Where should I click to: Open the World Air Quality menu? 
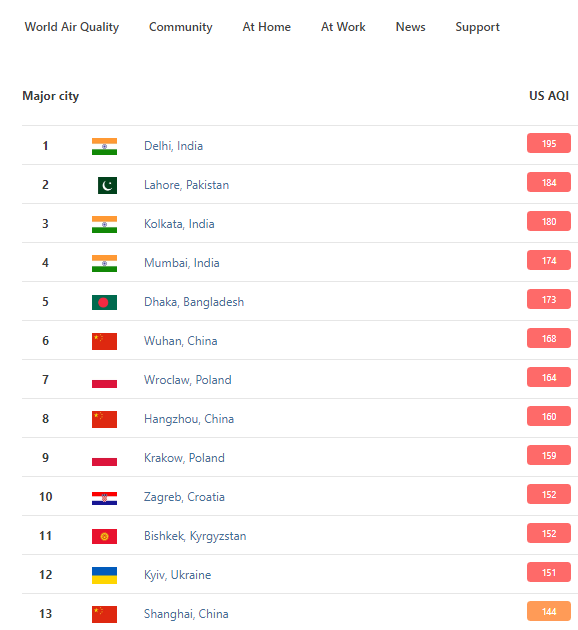pos(72,27)
